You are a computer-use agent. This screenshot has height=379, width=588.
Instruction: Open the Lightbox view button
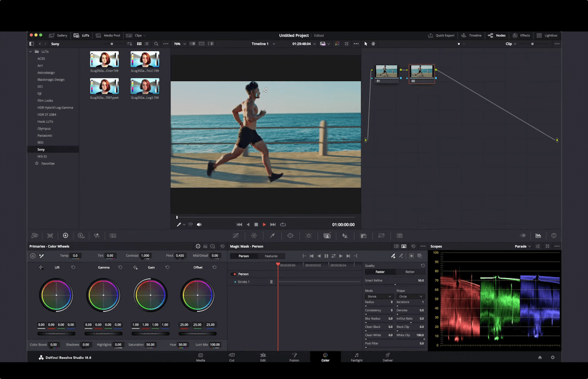547,36
